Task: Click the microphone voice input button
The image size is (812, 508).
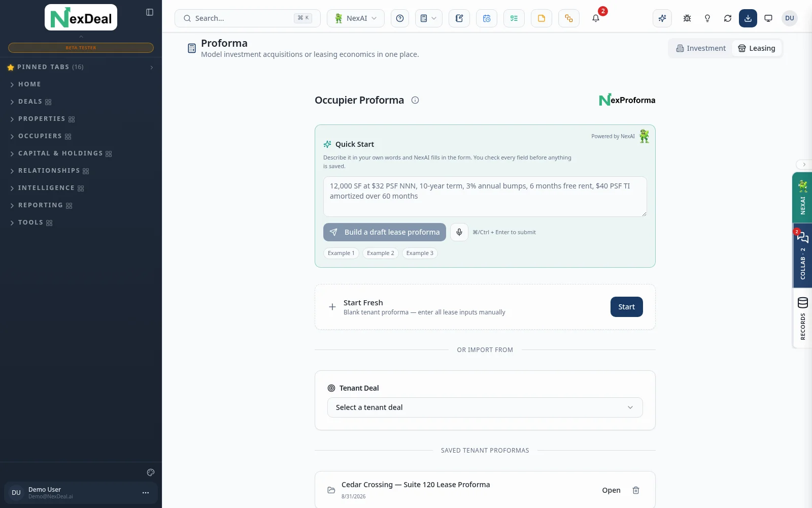Action: point(459,232)
